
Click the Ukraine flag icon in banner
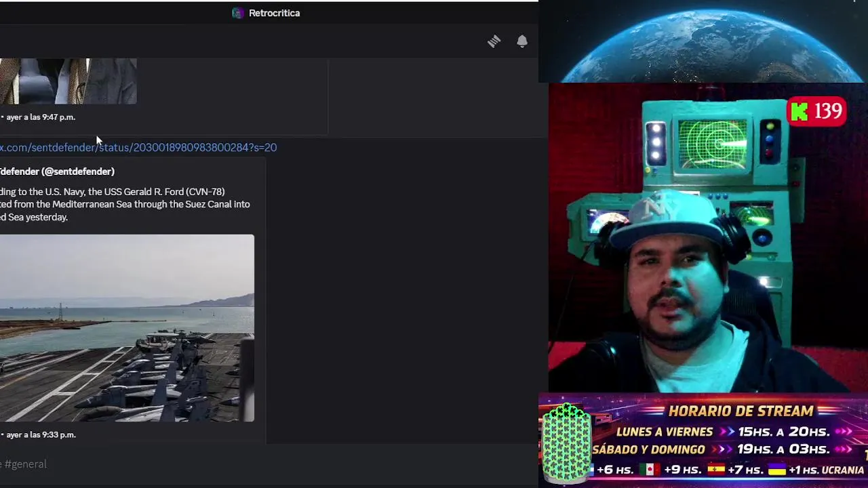(776, 469)
